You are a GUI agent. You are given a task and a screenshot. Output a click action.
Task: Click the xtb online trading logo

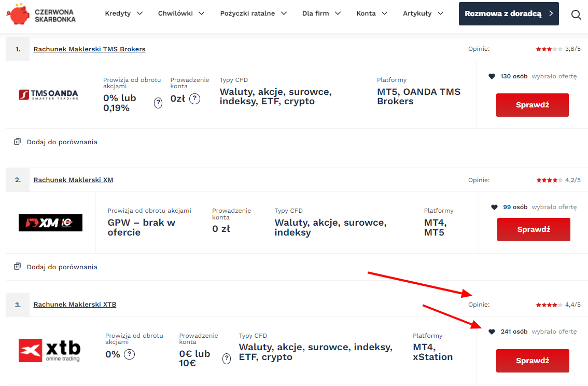(49, 350)
